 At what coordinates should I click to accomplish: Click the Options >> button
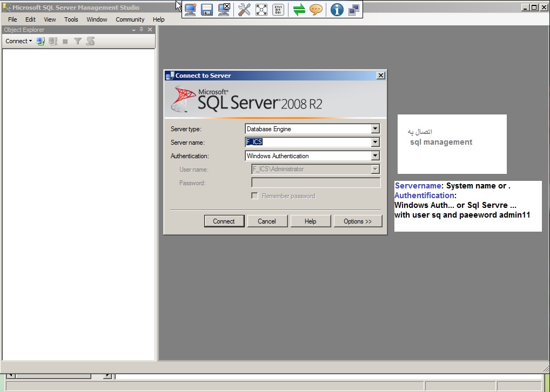pyautogui.click(x=358, y=221)
